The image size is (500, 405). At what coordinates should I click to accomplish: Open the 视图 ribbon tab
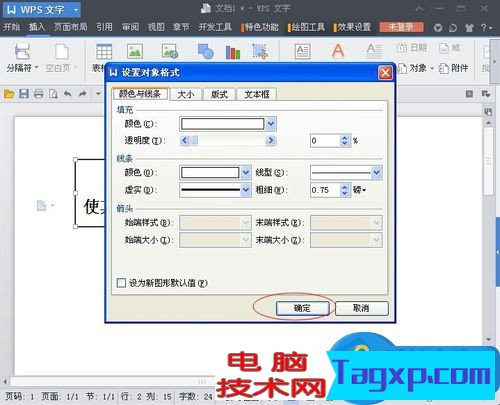pos(156,27)
